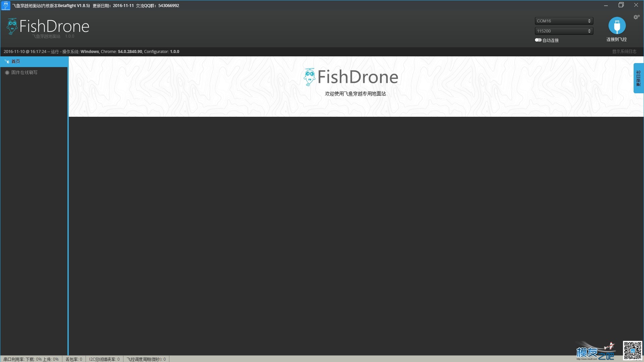Screen dimensions: 644x362
Task: Click the I2C总线错误率 status entry
Action: [x=104, y=359]
